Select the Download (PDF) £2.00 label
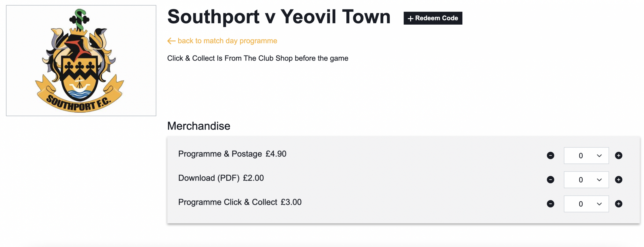 pos(221,178)
